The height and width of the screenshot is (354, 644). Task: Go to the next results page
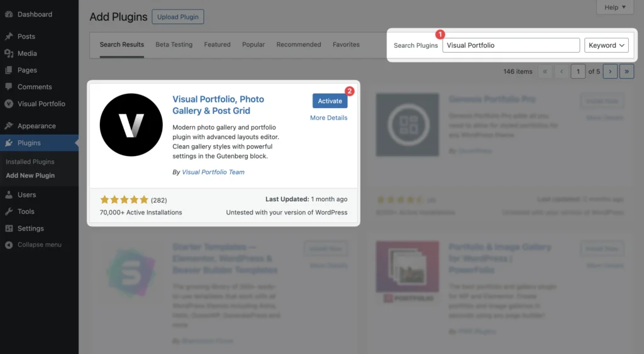pyautogui.click(x=610, y=72)
